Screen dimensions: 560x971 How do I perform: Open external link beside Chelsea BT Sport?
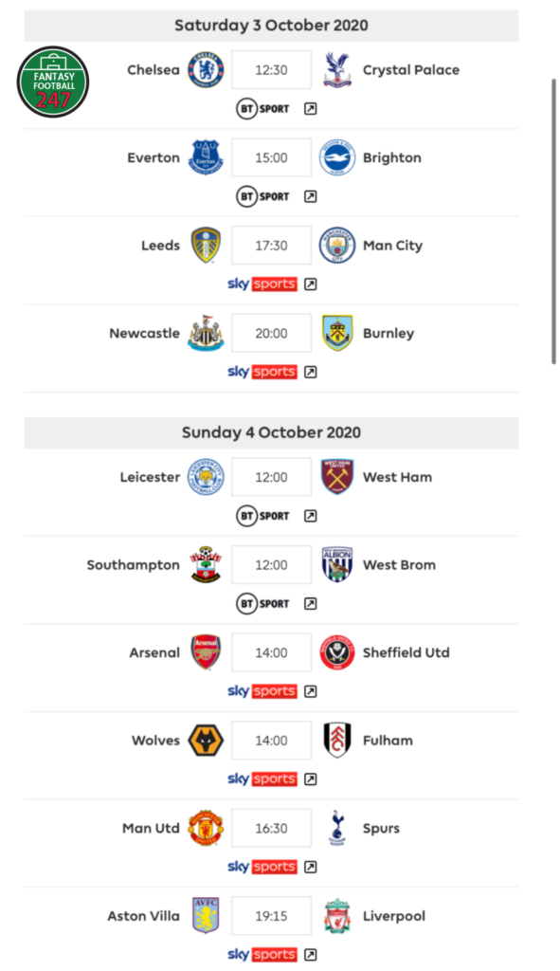pyautogui.click(x=311, y=109)
